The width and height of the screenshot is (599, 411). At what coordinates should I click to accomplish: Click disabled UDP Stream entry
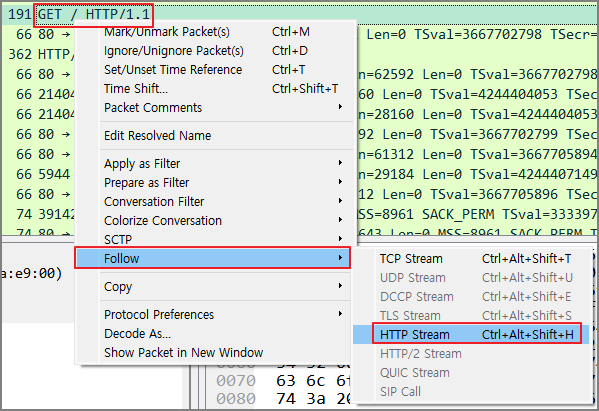coord(472,278)
